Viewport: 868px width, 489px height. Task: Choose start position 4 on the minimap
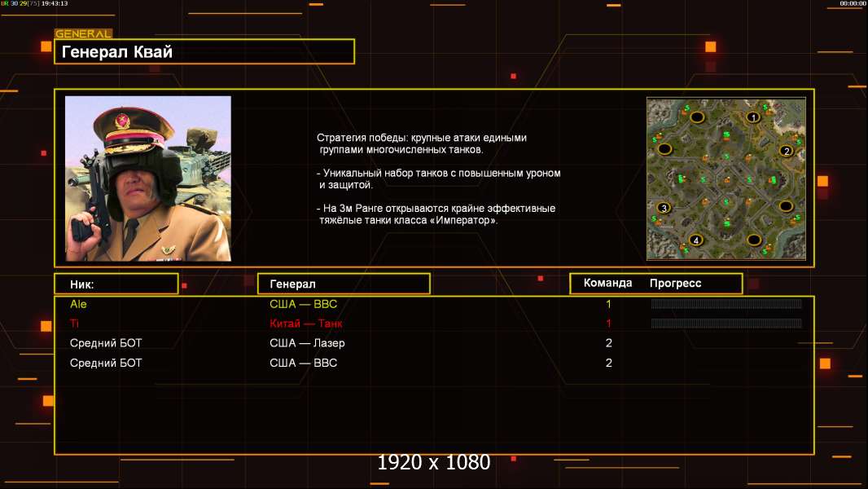click(695, 240)
